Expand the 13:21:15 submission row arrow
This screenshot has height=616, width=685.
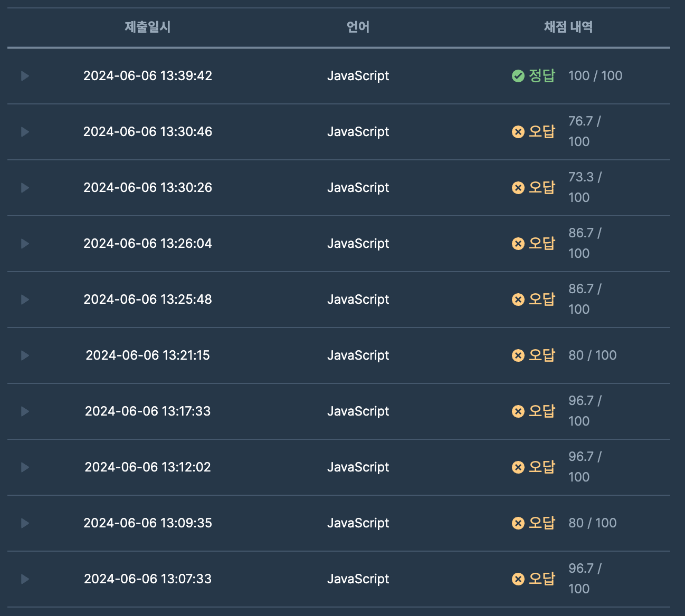[x=25, y=355]
